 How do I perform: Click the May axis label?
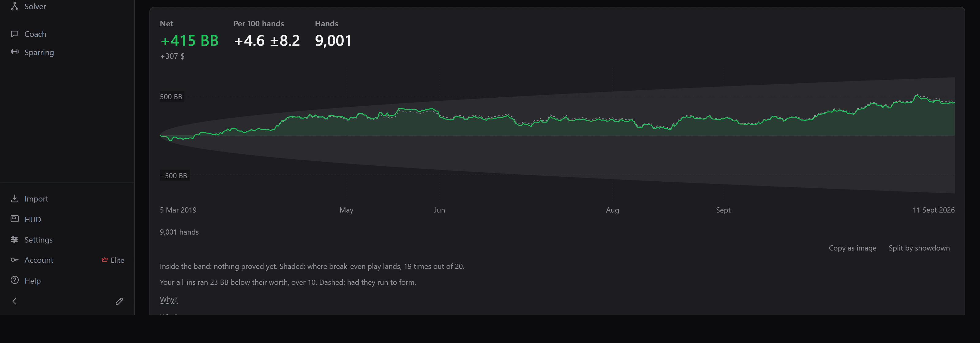pos(346,210)
